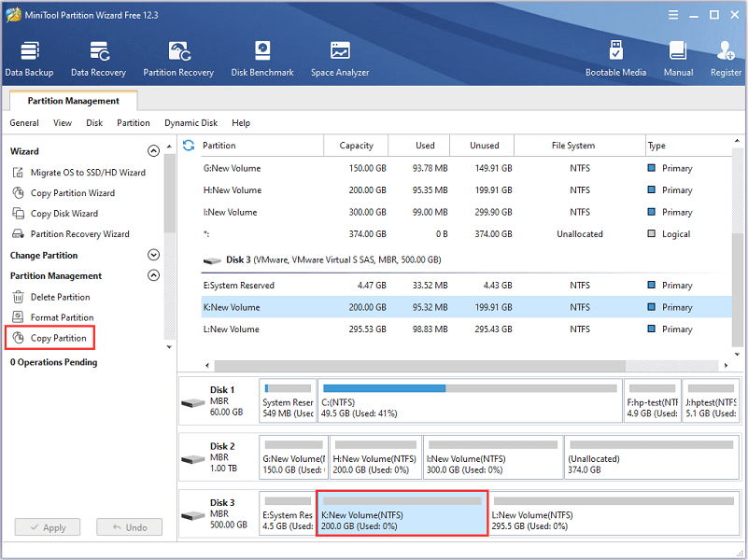
Task: Open the Dynamic Disk menu
Action: tap(191, 123)
